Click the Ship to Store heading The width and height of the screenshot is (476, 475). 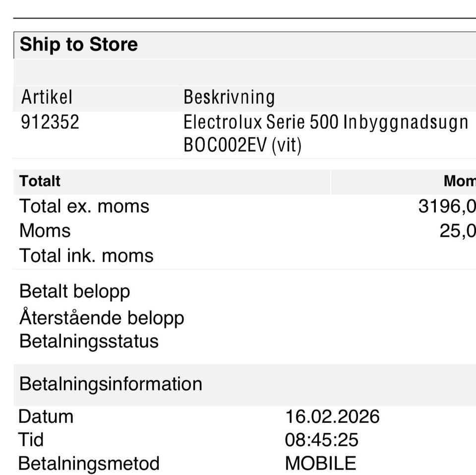(78, 45)
